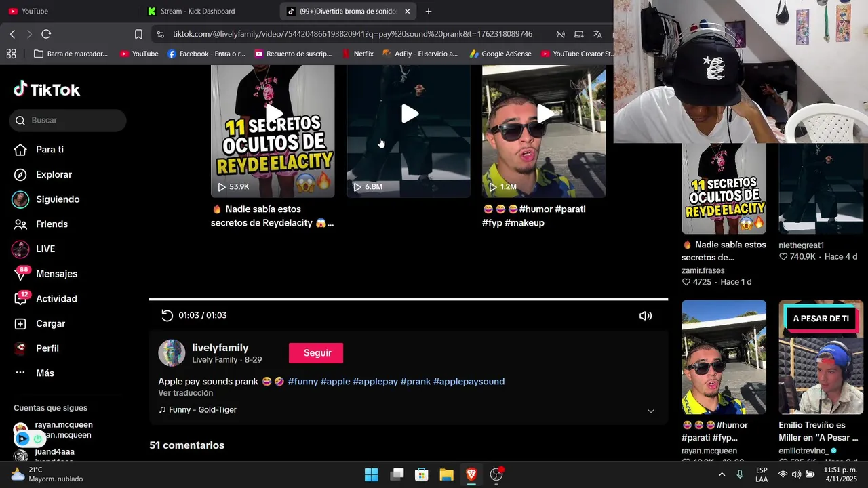Viewport: 868px width, 488px height.
Task: Follow livelyfamily with Seguir button
Action: [x=316, y=353]
